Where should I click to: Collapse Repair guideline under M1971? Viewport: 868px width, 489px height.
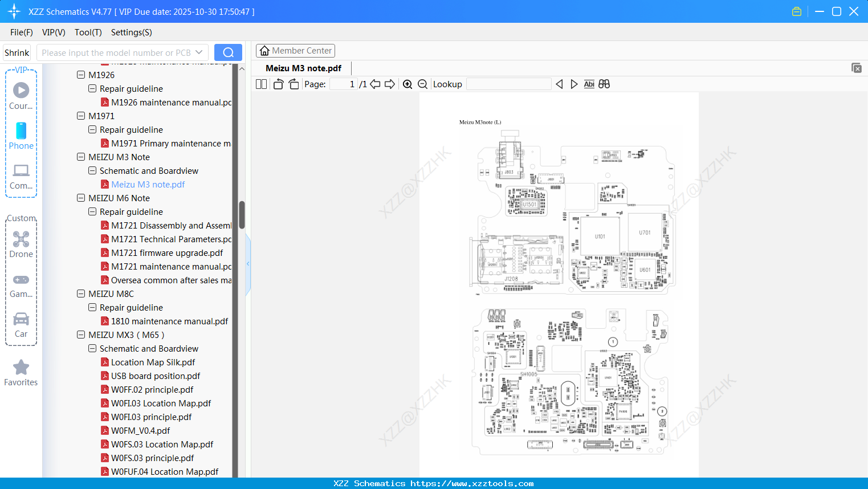92,129
